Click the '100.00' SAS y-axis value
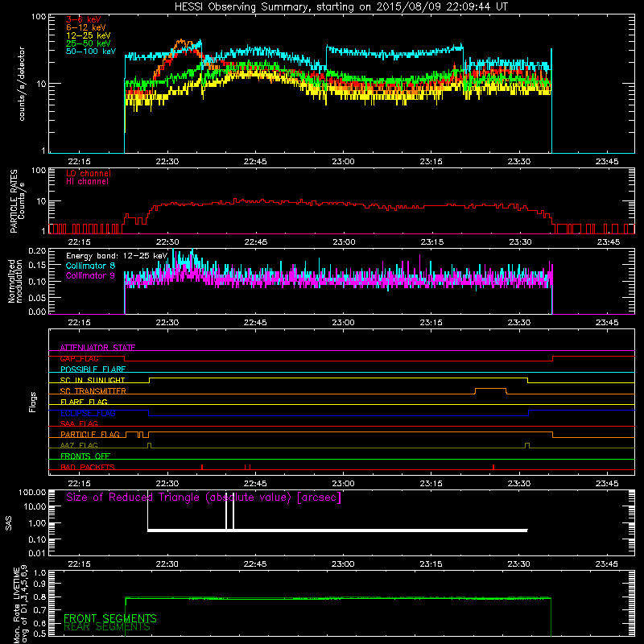Viewport: 644px width, 644px height. (32, 493)
